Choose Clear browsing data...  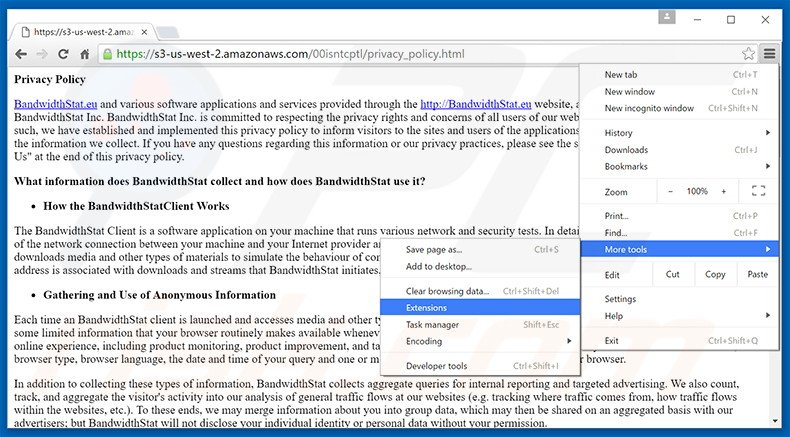[x=480, y=291]
